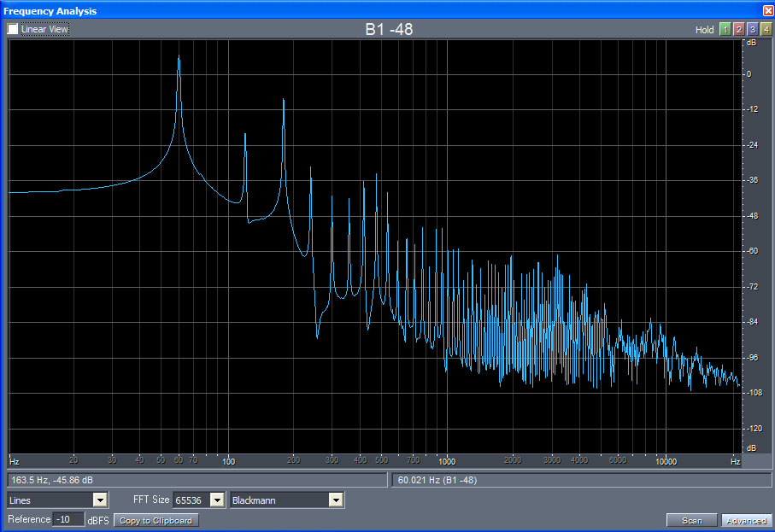Toggle Hold button 1 (green)
Viewport: 775px width, 532px height.
pos(725,29)
